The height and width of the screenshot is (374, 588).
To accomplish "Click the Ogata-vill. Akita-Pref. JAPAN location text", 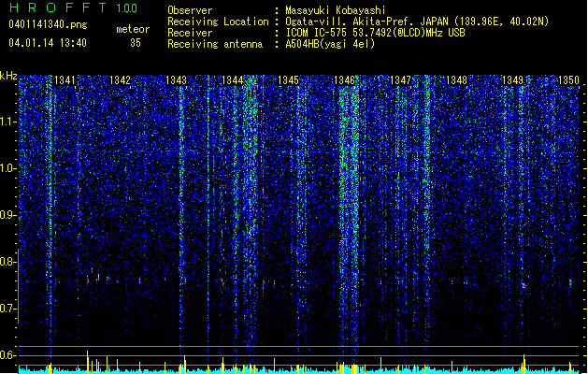I will click(417, 22).
